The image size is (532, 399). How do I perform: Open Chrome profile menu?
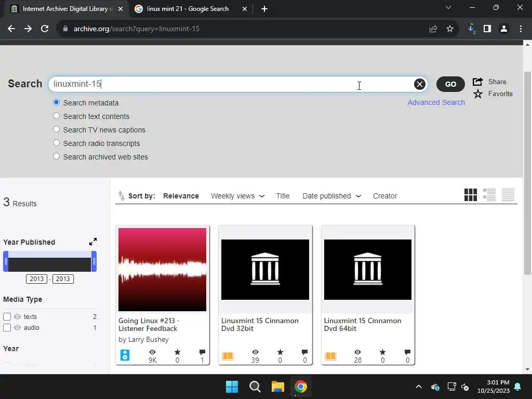tap(504, 29)
